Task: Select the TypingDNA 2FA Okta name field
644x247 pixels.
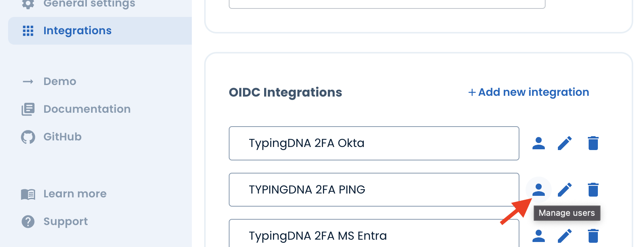Action: [374, 143]
